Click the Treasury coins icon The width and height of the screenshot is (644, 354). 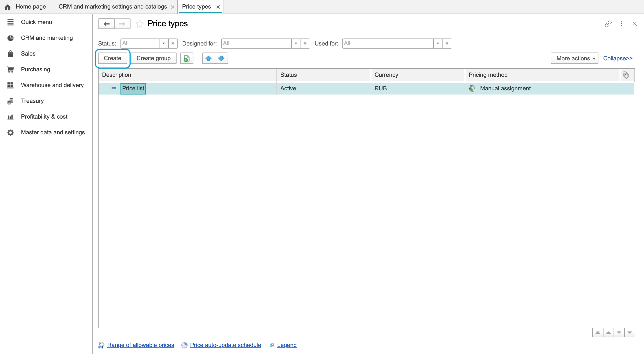coord(10,101)
